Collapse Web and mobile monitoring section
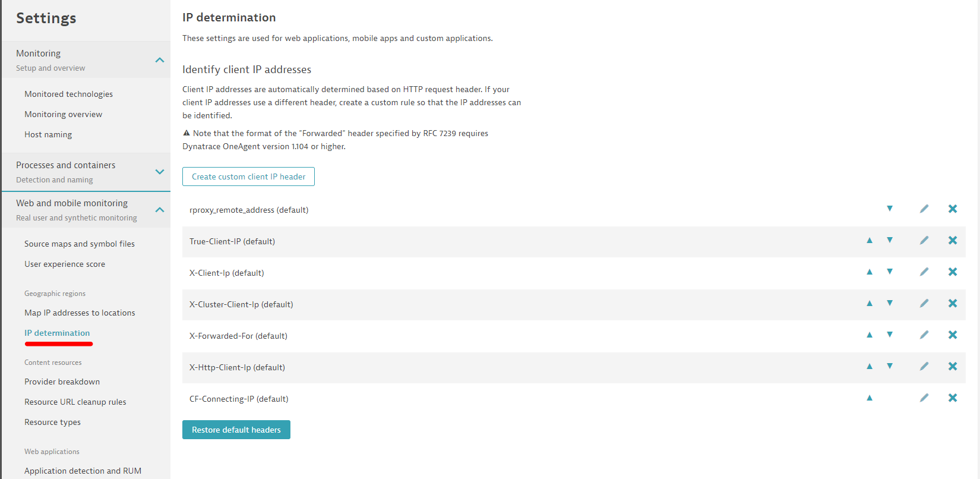The image size is (980, 479). tap(159, 210)
